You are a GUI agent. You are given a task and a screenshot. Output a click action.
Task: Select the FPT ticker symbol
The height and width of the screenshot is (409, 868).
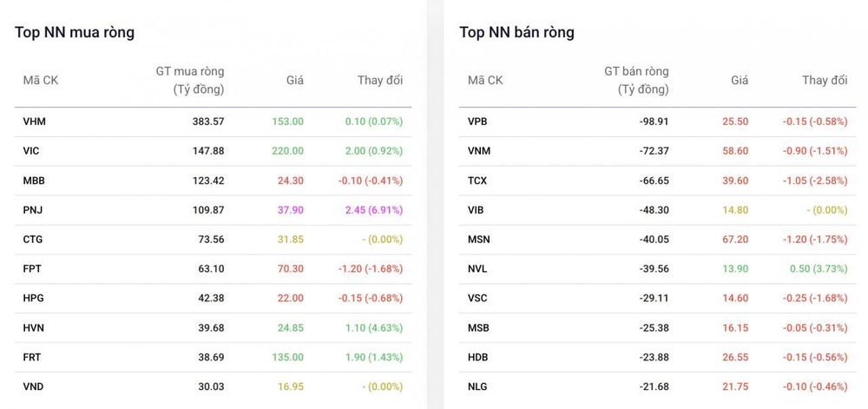tap(32, 268)
